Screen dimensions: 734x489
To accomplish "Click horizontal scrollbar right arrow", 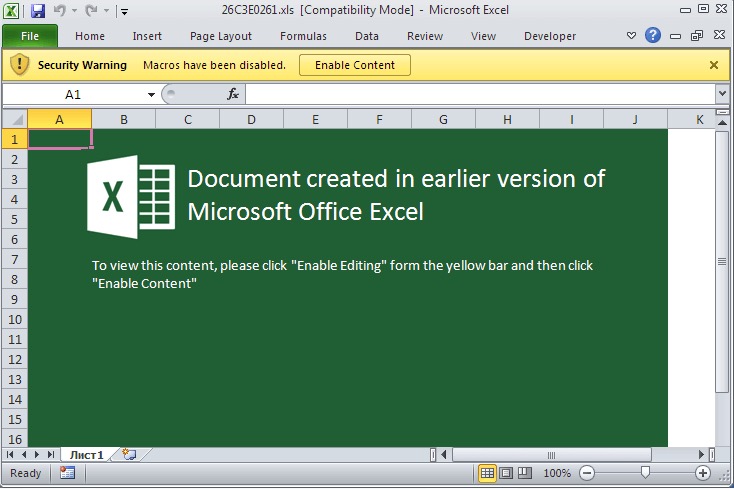I will tap(701, 454).
